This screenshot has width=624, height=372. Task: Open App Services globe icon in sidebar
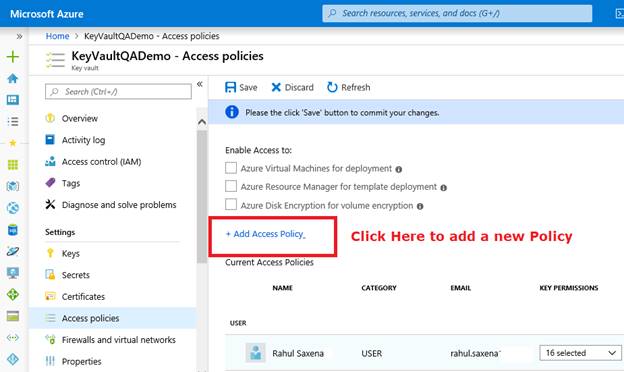pyautogui.click(x=13, y=208)
